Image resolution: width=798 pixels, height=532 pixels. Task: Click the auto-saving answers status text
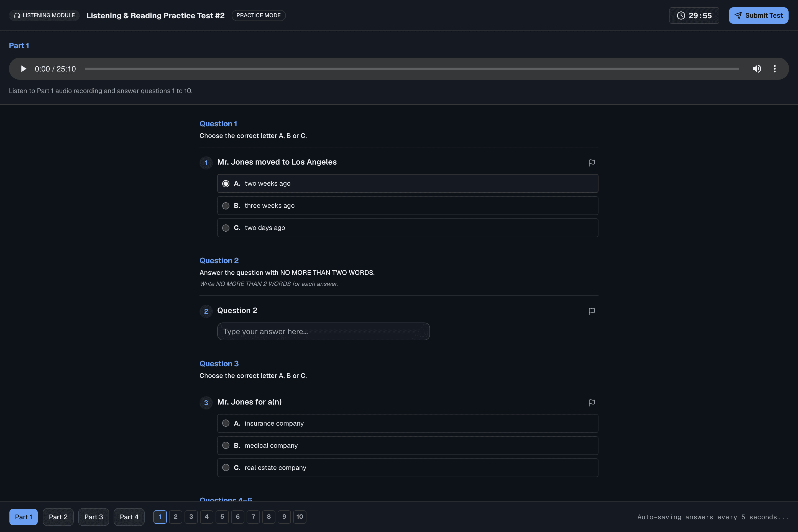[x=713, y=517]
